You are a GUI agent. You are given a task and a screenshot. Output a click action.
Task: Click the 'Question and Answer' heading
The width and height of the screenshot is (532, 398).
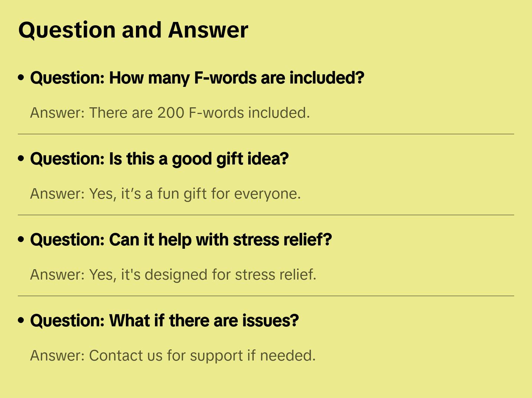[x=133, y=30]
